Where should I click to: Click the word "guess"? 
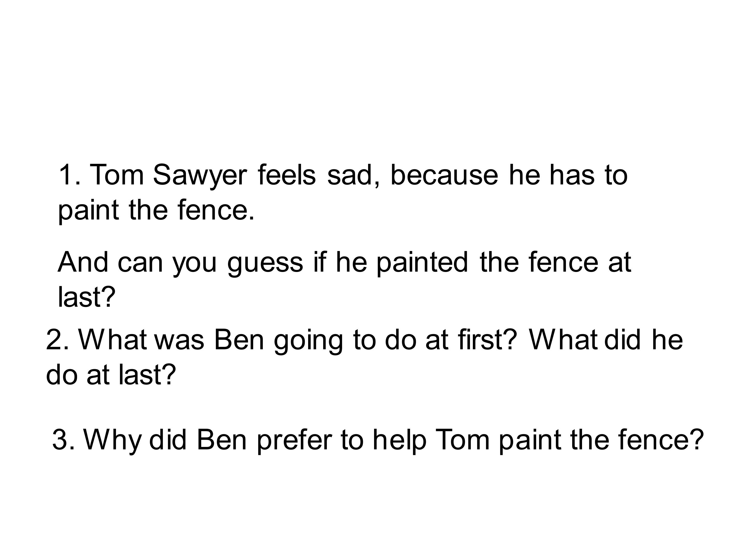click(265, 263)
